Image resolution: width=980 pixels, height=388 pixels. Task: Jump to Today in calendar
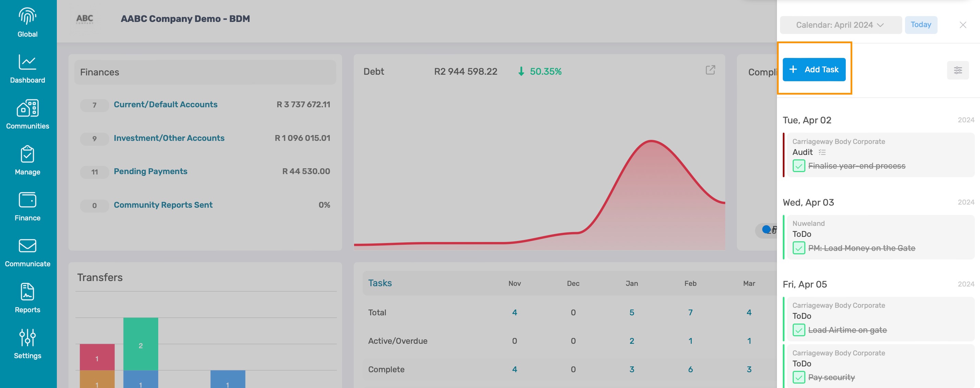click(920, 25)
